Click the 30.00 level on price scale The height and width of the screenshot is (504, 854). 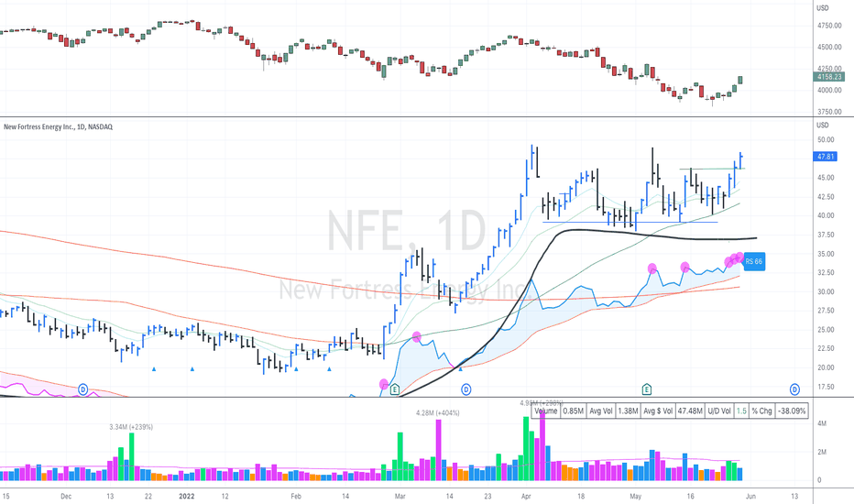tap(826, 291)
